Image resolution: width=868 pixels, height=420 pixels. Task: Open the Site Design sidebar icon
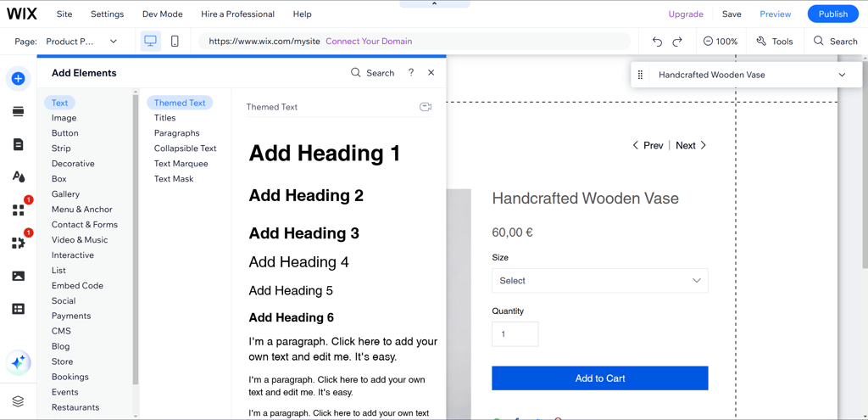[x=19, y=176]
